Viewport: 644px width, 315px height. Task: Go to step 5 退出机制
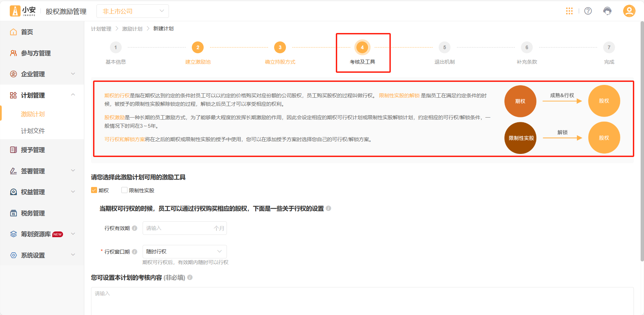pos(444,48)
